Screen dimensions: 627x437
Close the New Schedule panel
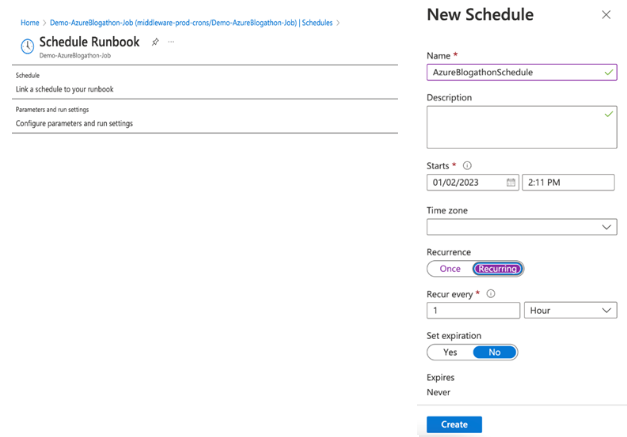click(x=606, y=15)
